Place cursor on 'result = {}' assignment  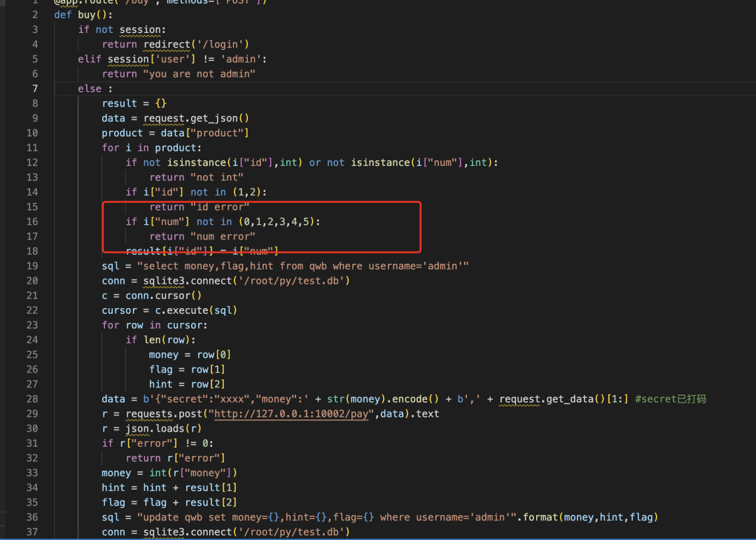(x=134, y=103)
